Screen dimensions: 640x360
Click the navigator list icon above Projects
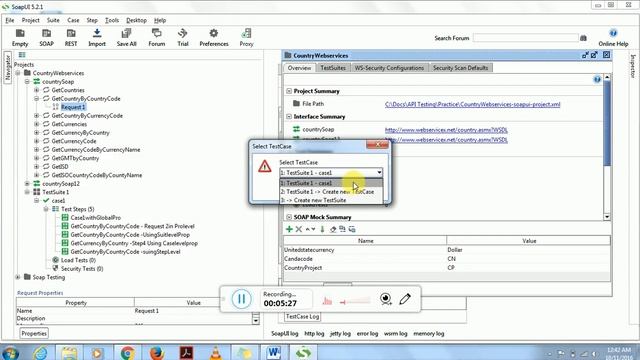(x=22, y=55)
